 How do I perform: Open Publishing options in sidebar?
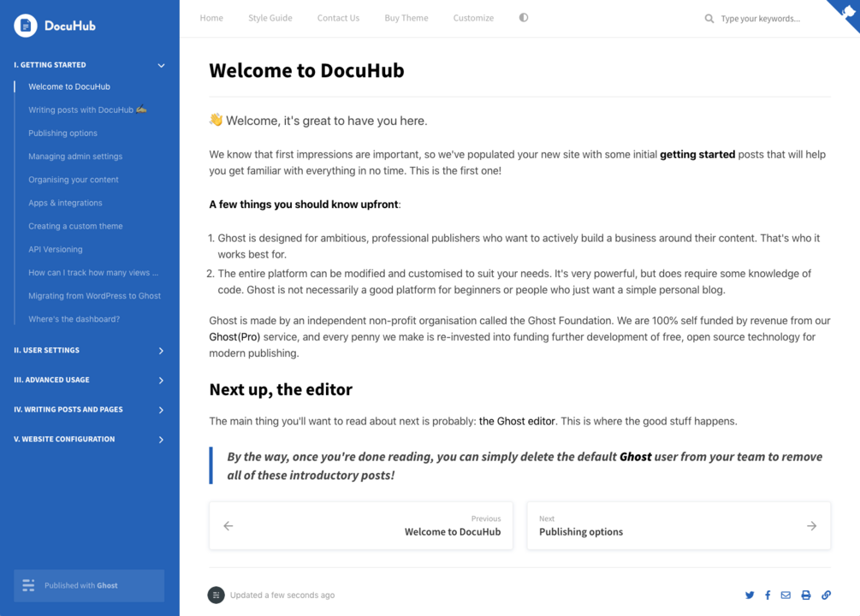click(x=63, y=133)
